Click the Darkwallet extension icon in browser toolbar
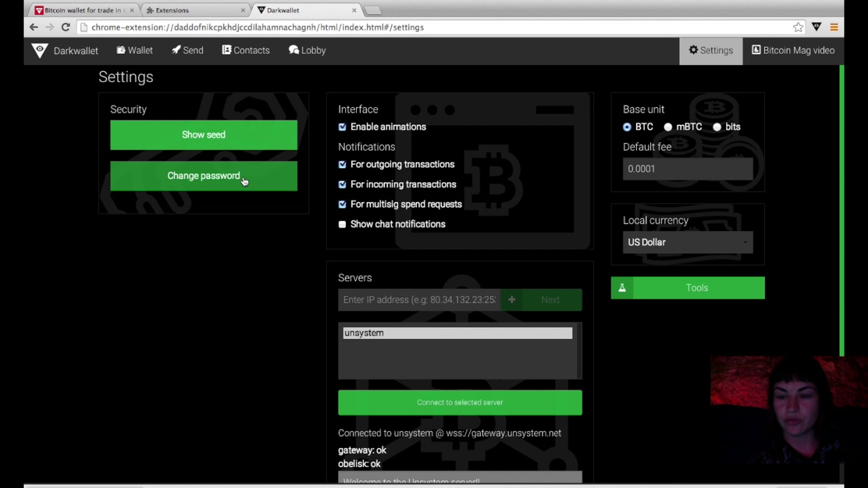This screenshot has width=868, height=488. click(x=816, y=27)
